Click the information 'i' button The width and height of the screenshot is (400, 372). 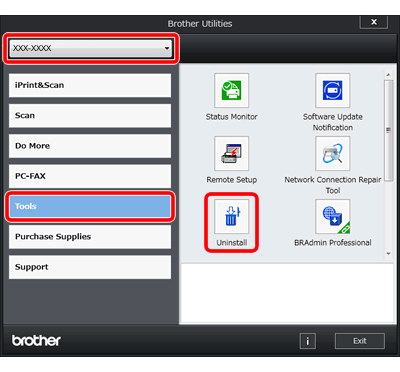[x=308, y=341]
